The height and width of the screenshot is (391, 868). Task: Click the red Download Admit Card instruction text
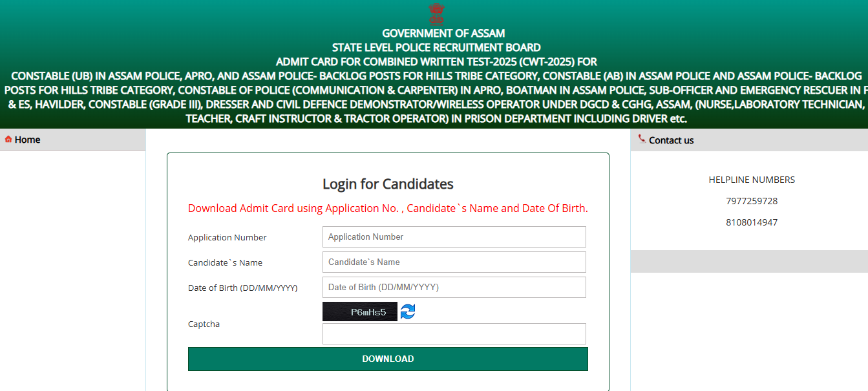click(x=388, y=208)
